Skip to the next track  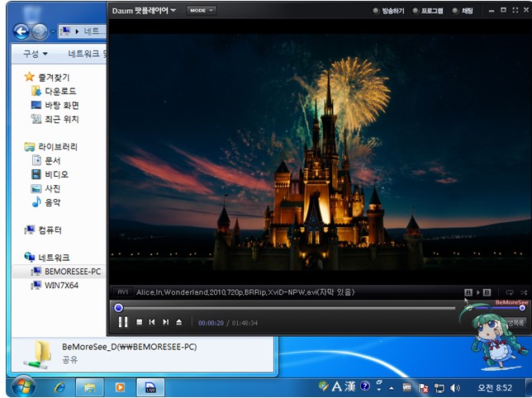tap(165, 322)
